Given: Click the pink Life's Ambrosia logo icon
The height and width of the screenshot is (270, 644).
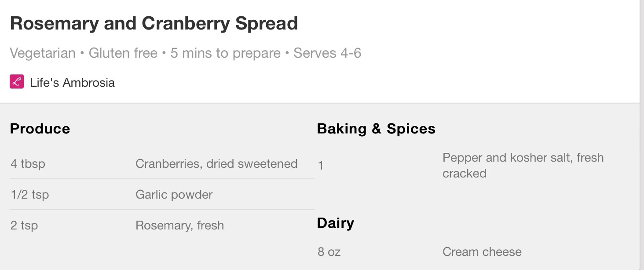Looking at the screenshot, I should [x=17, y=82].
